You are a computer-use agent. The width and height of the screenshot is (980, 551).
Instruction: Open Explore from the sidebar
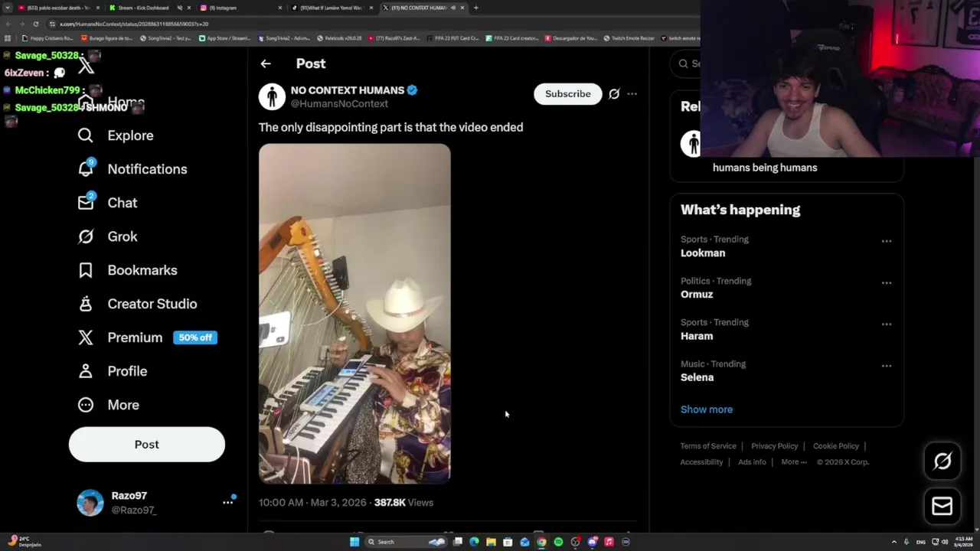click(x=116, y=135)
